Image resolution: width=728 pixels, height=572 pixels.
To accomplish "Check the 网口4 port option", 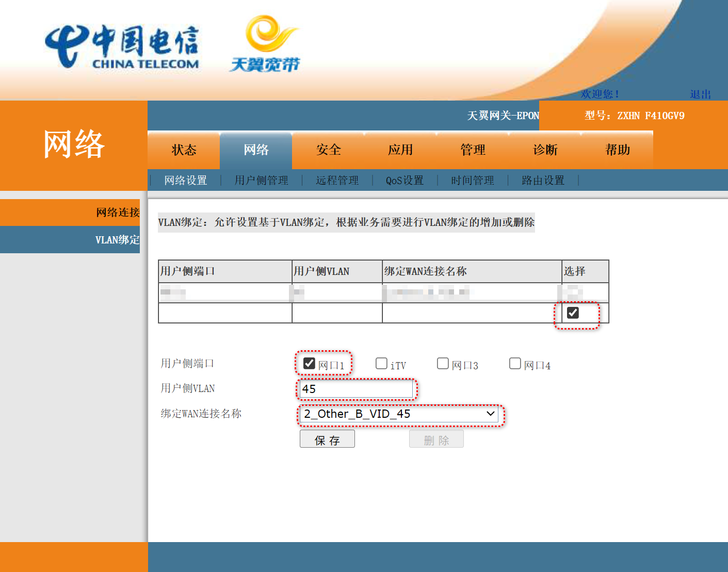I will click(515, 364).
